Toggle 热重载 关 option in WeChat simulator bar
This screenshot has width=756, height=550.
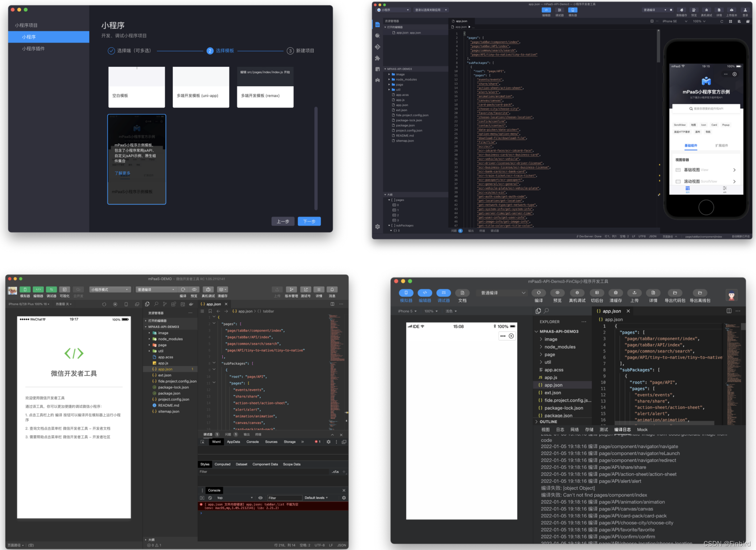pyautogui.click(x=64, y=304)
